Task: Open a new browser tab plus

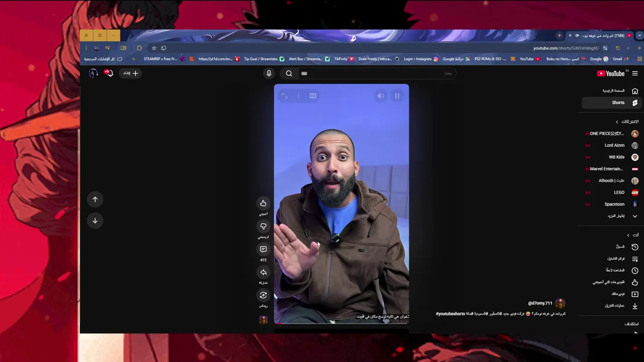Action: point(559,36)
